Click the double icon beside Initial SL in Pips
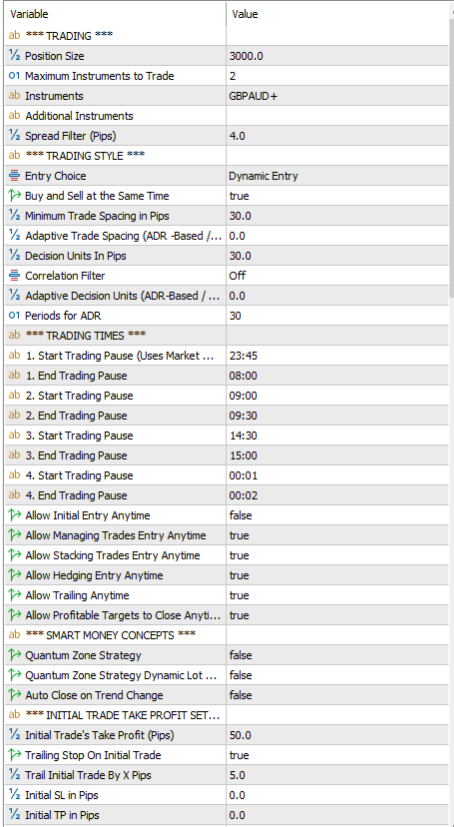 point(14,795)
